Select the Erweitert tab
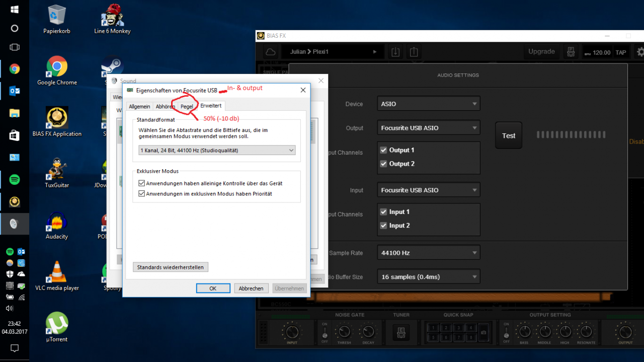 [211, 105]
